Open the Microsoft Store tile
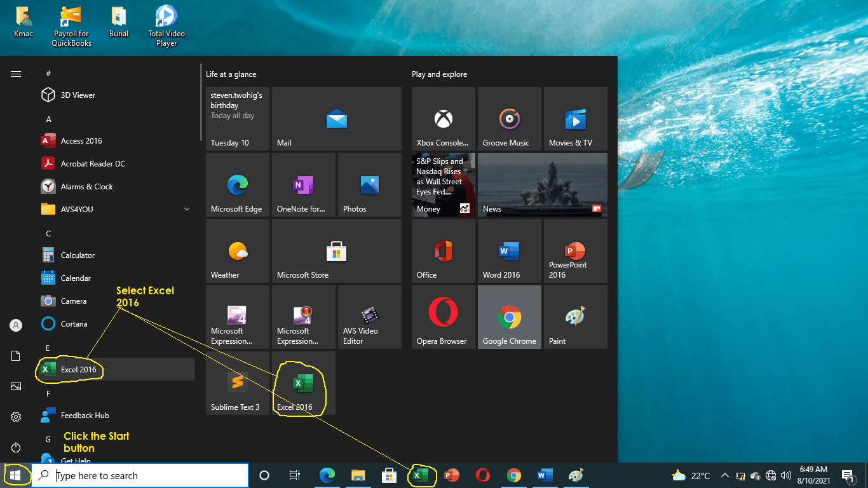The height and width of the screenshot is (488, 868). (x=336, y=251)
